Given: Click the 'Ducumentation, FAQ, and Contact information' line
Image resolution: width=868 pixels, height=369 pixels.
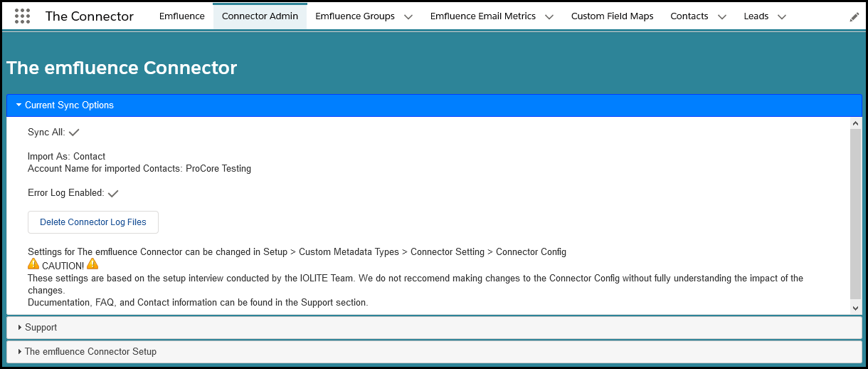Looking at the screenshot, I should pos(198,303).
